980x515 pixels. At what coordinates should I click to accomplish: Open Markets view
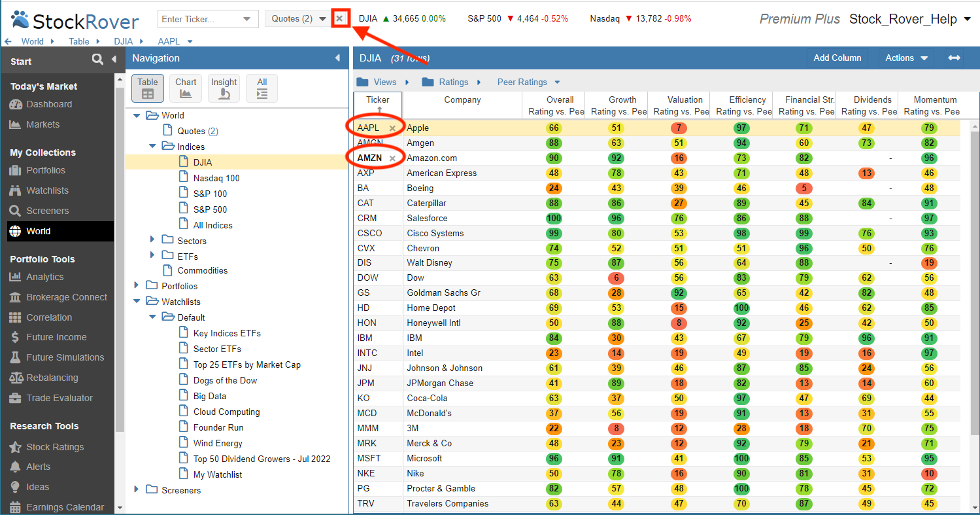pos(34,124)
